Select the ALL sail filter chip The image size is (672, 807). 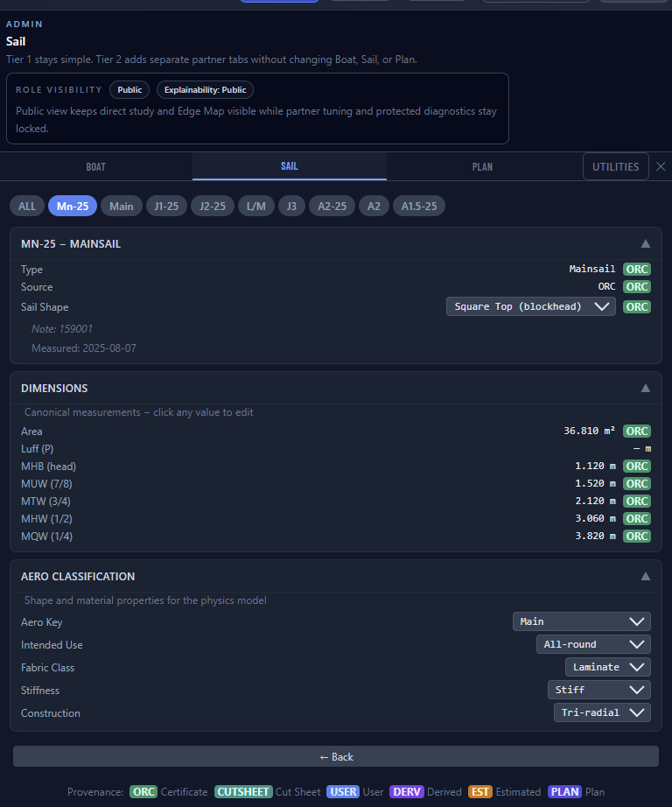(27, 206)
